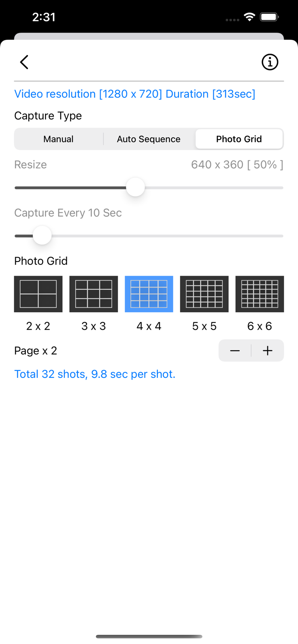Select the 5 x 5 photo grid layout

(204, 294)
